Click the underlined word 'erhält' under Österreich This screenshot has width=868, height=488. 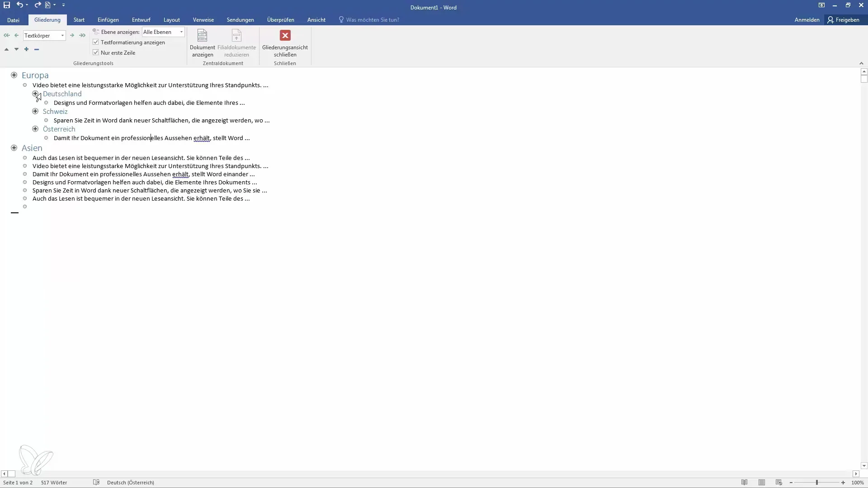[202, 138]
